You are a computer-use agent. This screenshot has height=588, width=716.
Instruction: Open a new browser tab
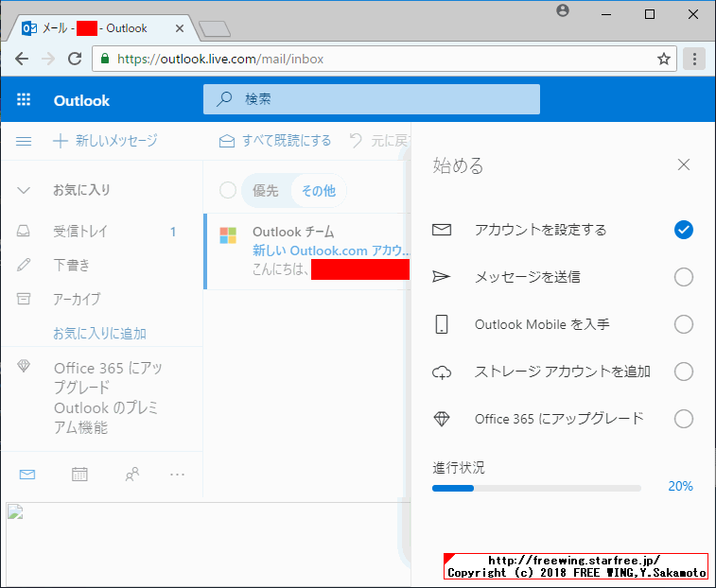click(x=215, y=28)
